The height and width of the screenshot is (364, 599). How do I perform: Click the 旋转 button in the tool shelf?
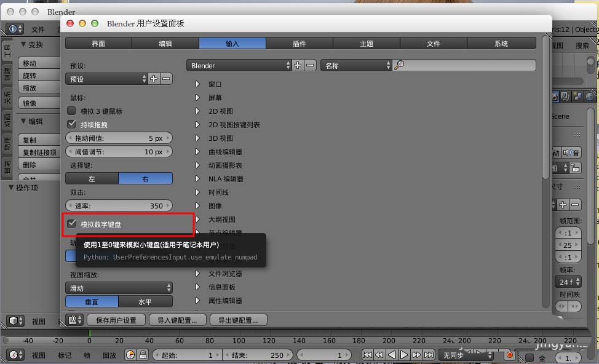pyautogui.click(x=39, y=75)
